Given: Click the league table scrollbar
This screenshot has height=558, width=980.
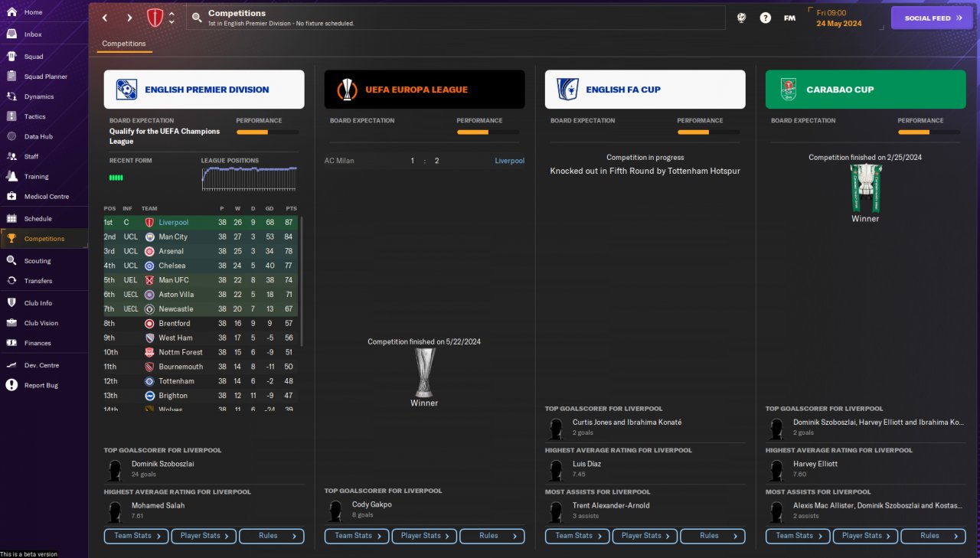Looking at the screenshot, I should pyautogui.click(x=302, y=280).
